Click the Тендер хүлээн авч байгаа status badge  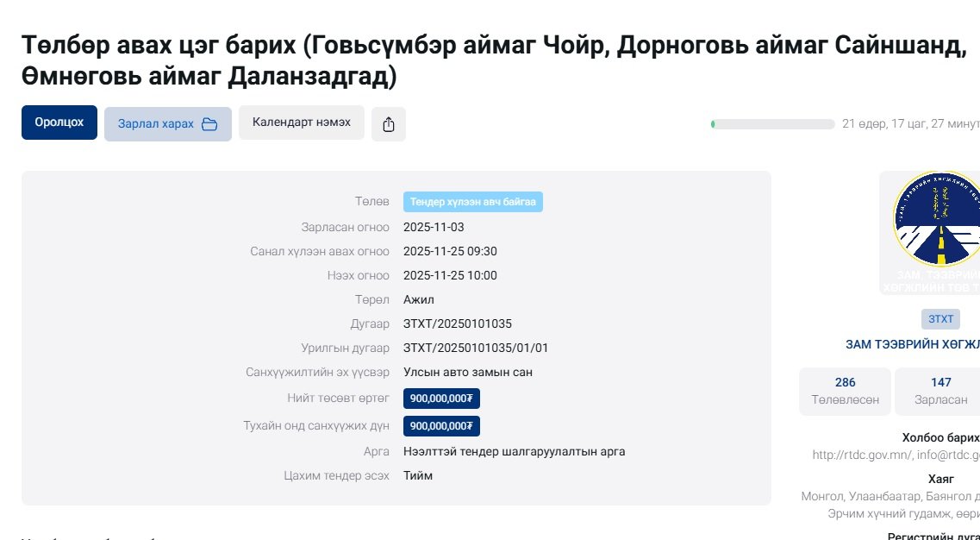(x=472, y=202)
